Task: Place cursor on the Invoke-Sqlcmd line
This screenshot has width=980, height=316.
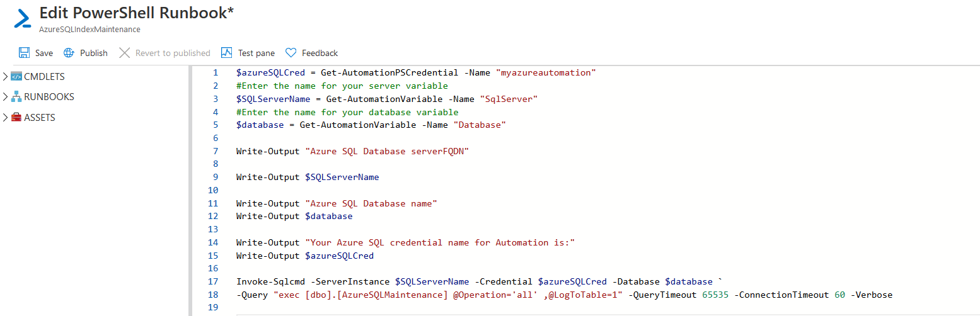Action: click(474, 281)
